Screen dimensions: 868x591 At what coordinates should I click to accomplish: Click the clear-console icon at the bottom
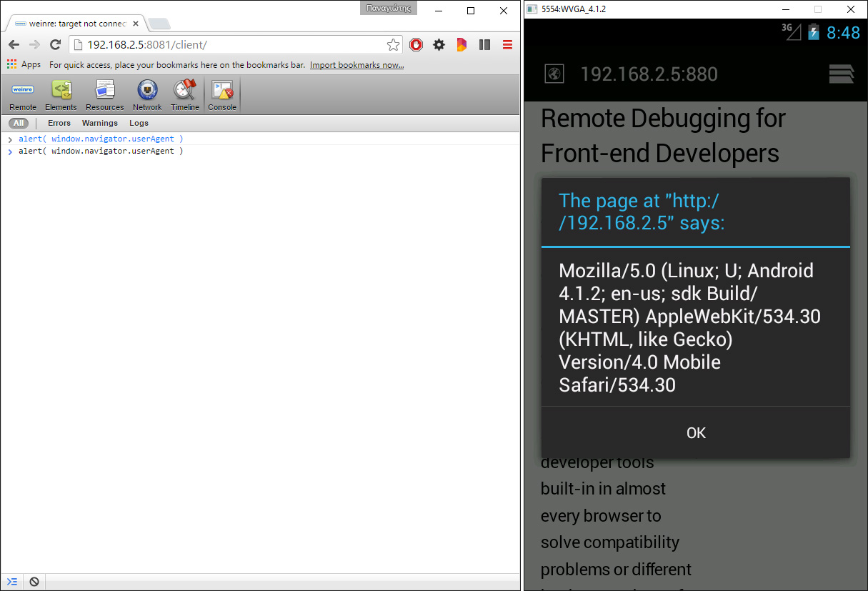point(34,581)
